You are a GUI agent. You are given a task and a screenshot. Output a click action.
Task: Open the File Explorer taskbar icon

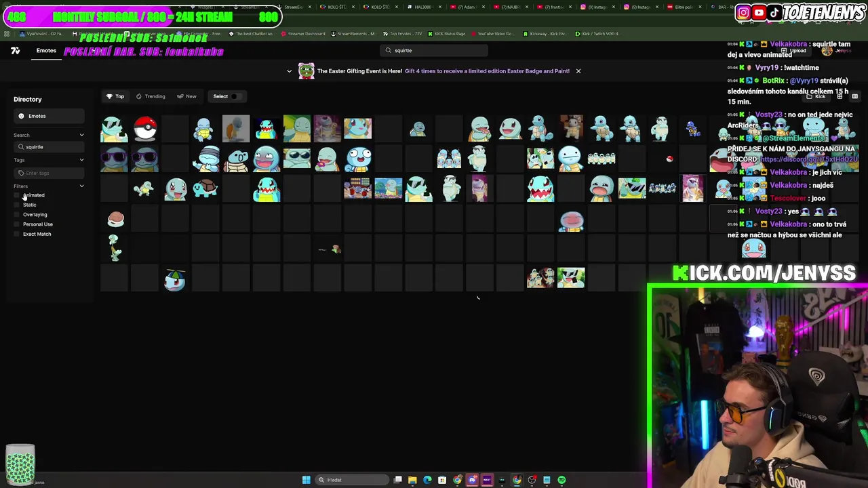(x=412, y=480)
